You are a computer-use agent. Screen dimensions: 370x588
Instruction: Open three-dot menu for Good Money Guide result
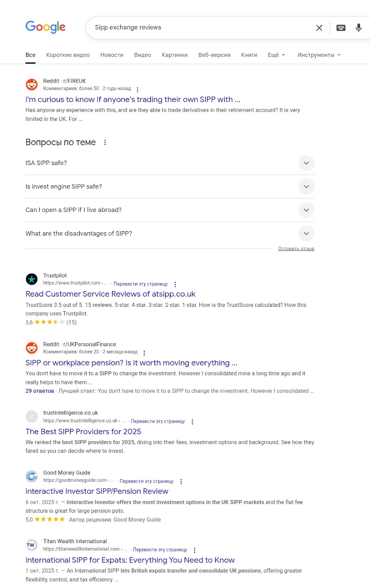pos(181,481)
